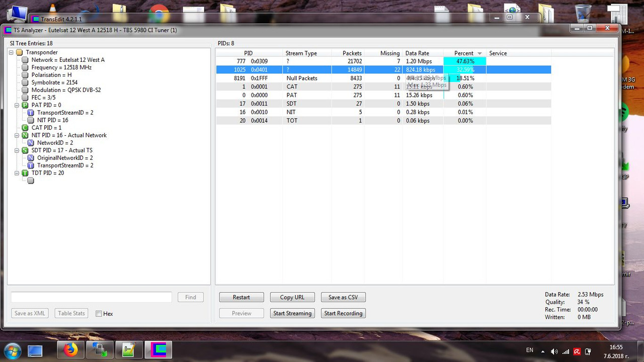644x362 pixels.
Task: Click the yellow Transponder folder icon
Action: [x=19, y=52]
